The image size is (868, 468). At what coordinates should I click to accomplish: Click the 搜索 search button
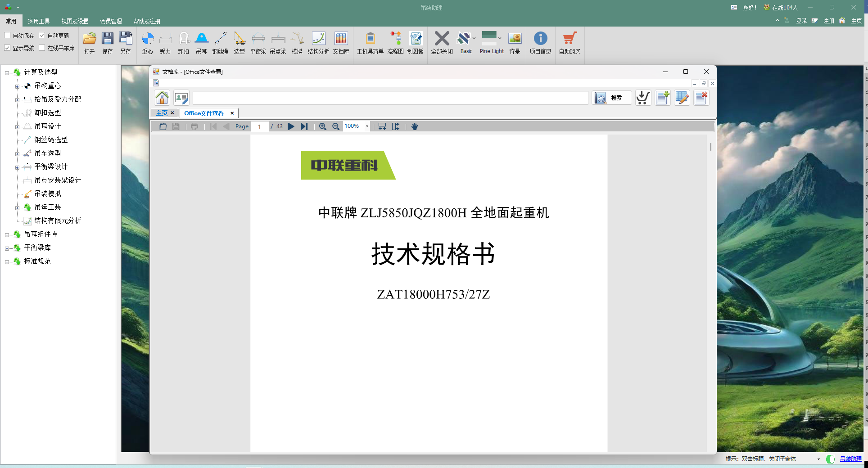pos(612,98)
